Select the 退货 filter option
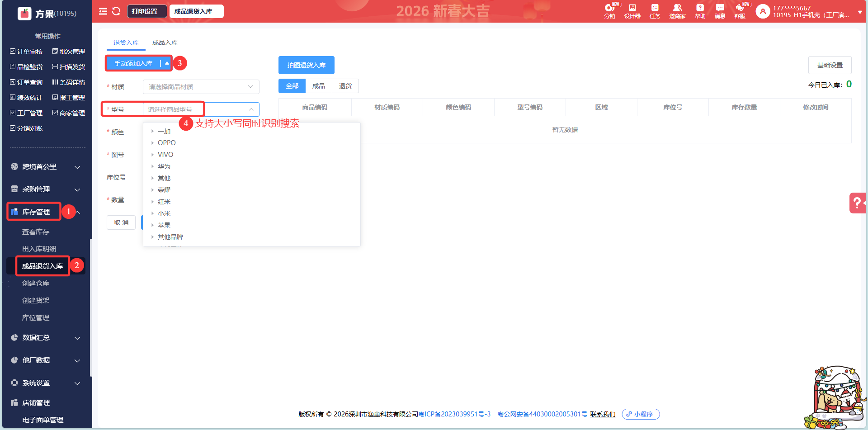Viewport: 868px width, 430px height. (345, 86)
